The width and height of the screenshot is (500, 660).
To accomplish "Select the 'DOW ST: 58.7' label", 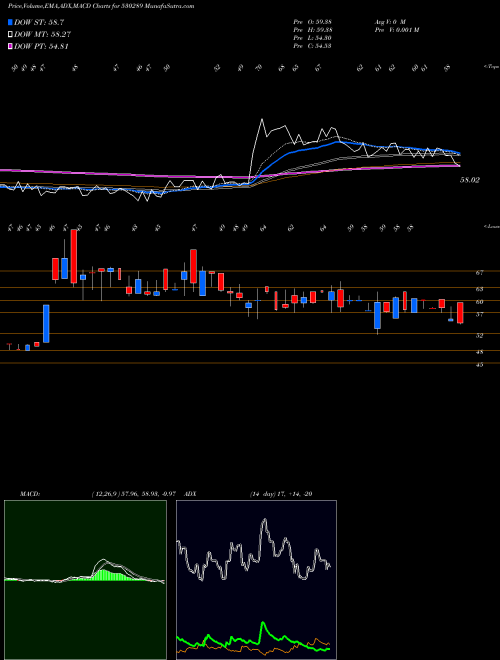I will click(x=39, y=22).
